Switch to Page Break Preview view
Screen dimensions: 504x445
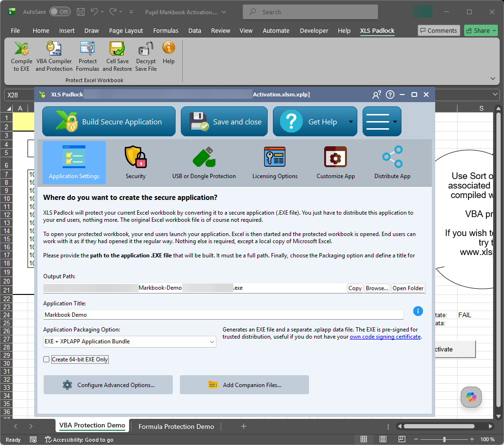click(x=402, y=439)
